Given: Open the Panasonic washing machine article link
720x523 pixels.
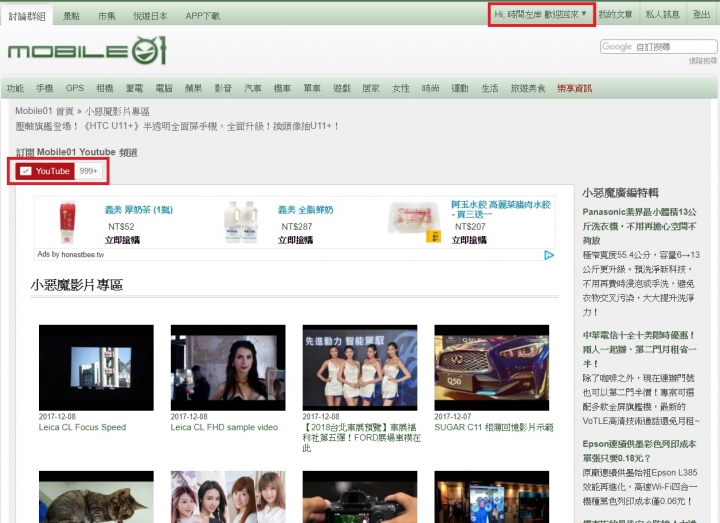Looking at the screenshot, I should pos(640,226).
